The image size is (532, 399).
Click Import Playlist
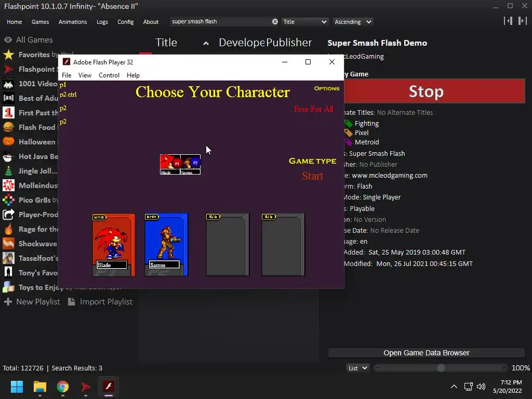pyautogui.click(x=100, y=302)
